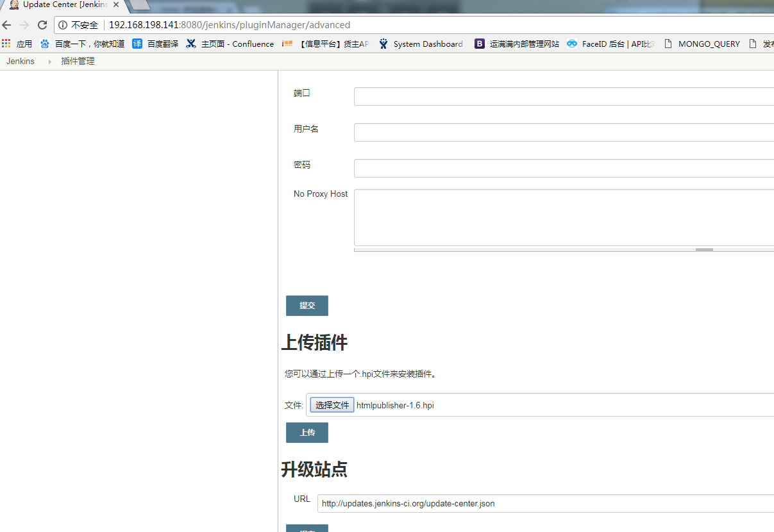Submit proxy settings with 提交 button
The width and height of the screenshot is (774, 532).
[307, 306]
